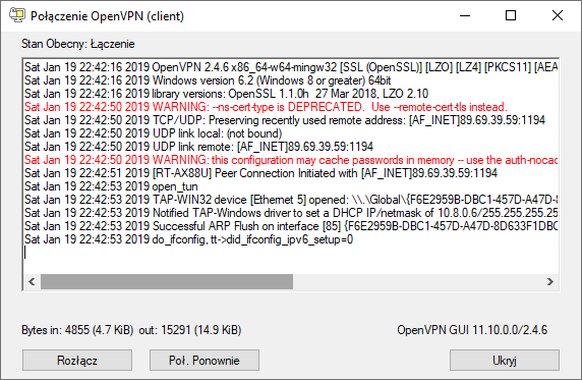This screenshot has height=380, width=582.
Task: Click the red cache passwords warning line
Action: [x=291, y=160]
